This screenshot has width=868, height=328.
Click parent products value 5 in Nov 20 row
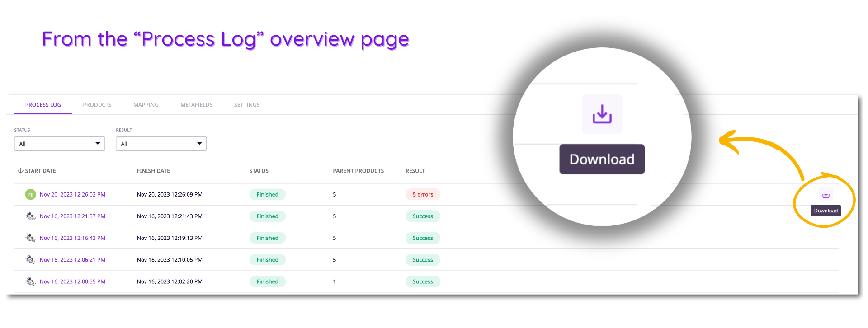point(335,195)
